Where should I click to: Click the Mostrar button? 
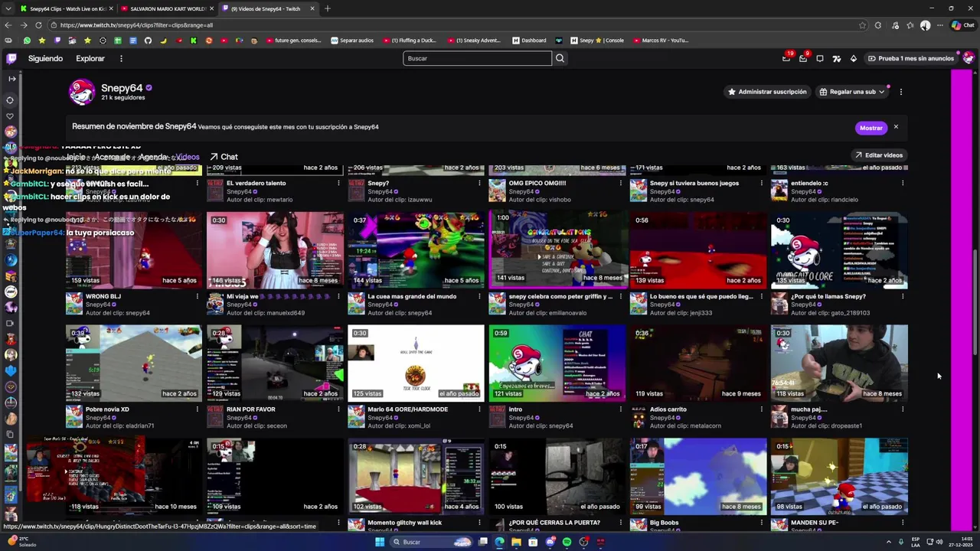871,128
